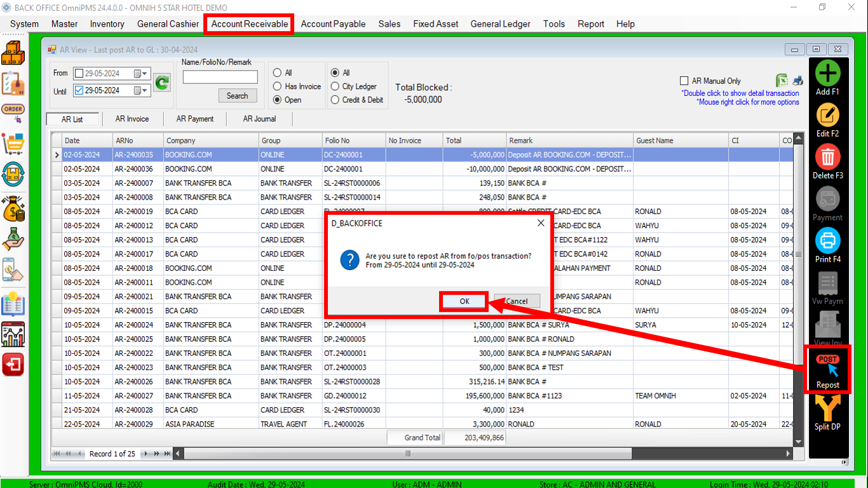The width and height of the screenshot is (868, 488).
Task: Enable the AR Manual Only checkbox
Action: coord(684,81)
